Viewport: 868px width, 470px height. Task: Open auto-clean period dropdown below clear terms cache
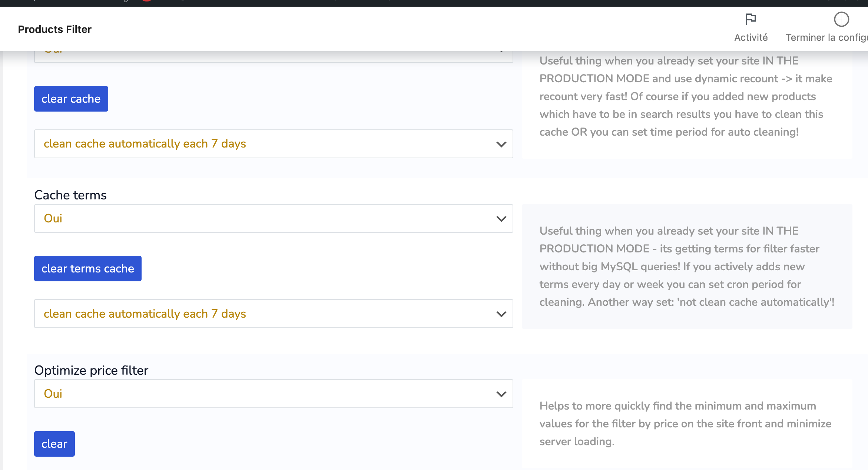(x=273, y=314)
